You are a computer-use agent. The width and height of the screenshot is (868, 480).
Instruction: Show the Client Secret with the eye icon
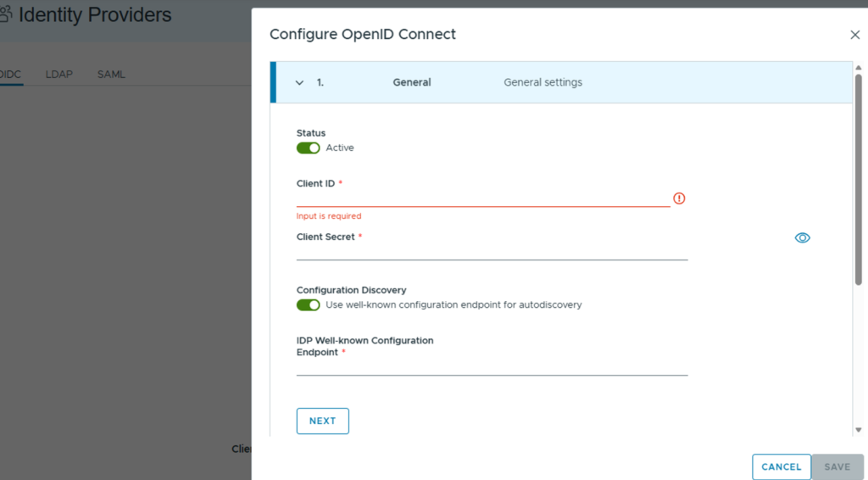[803, 238]
